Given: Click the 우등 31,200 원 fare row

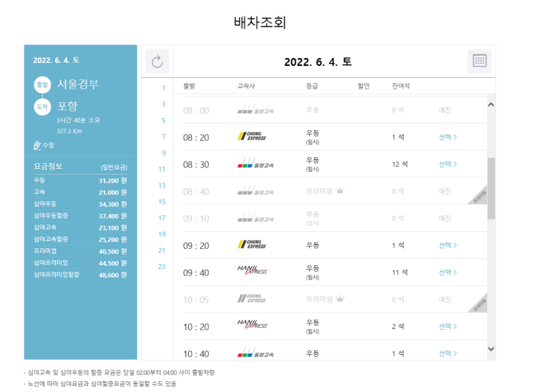Looking at the screenshot, I should click(x=80, y=180).
